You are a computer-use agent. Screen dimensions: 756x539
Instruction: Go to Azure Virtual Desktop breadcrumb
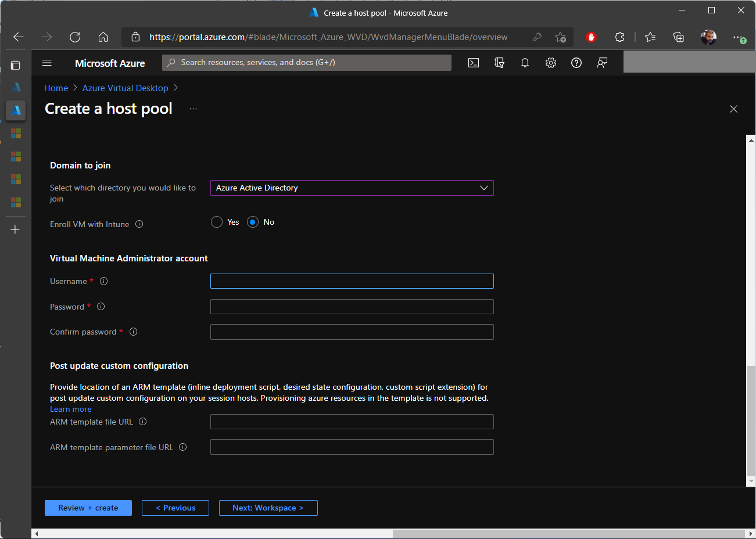pos(126,88)
